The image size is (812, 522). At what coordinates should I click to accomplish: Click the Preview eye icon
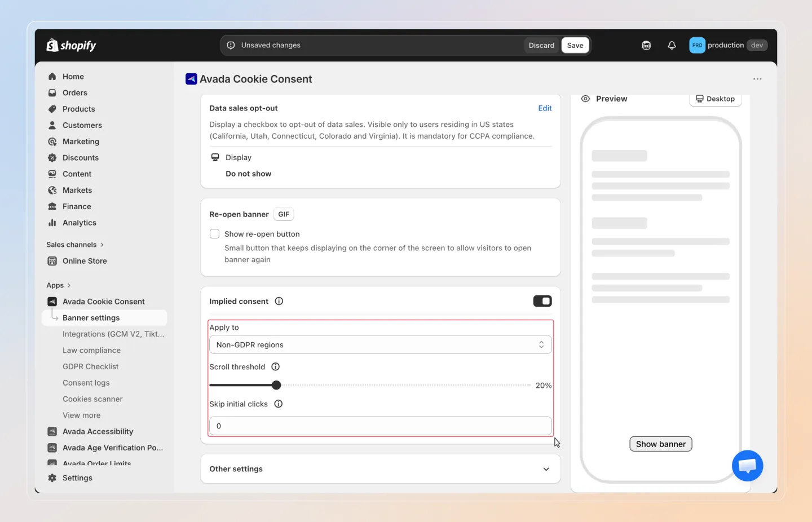585,99
